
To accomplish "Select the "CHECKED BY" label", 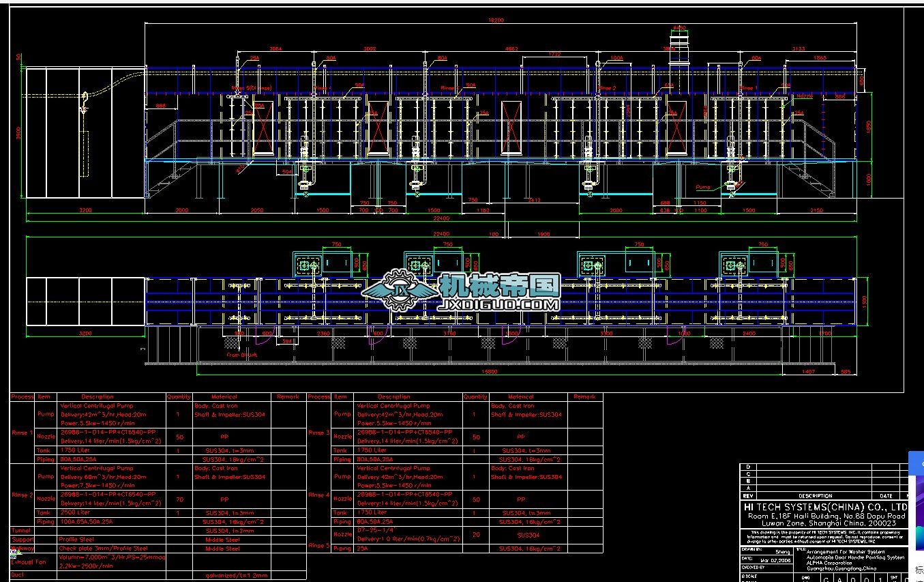I will pos(753,567).
